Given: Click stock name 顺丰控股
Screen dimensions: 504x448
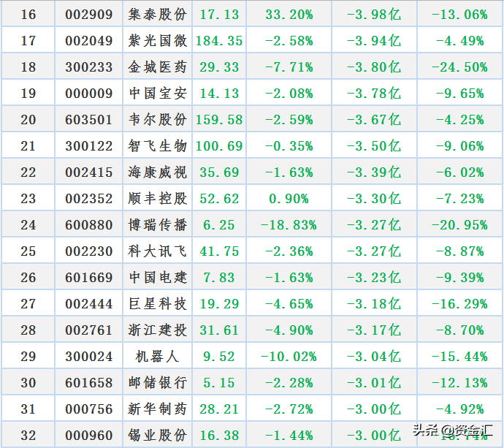Looking at the screenshot, I should coord(157,199).
